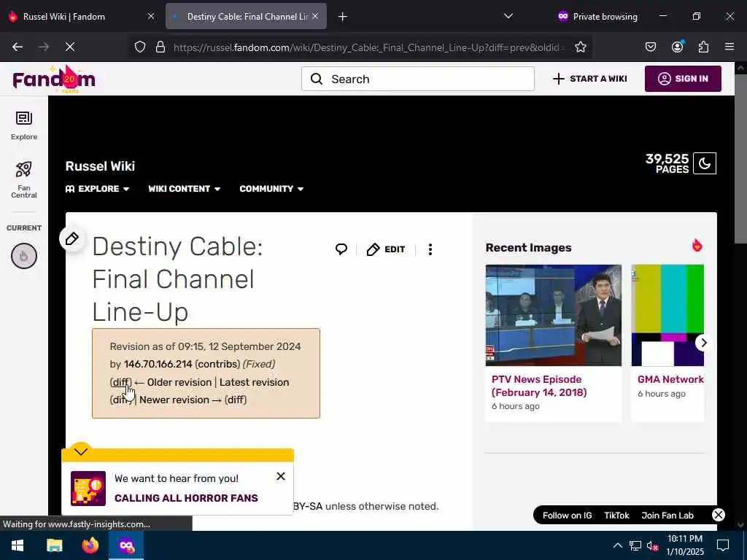The image size is (747, 560).
Task: Close the survey popup with X
Action: click(281, 476)
